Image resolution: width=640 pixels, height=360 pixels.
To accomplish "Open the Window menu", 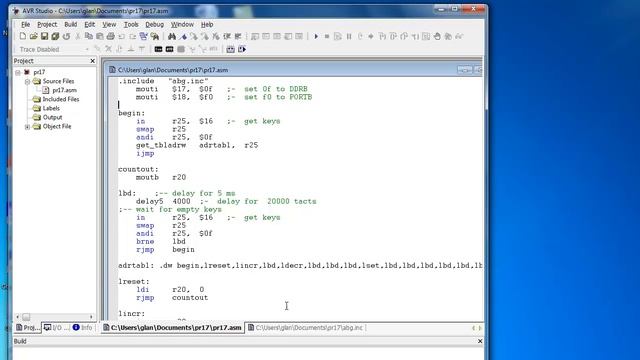I will click(182, 24).
